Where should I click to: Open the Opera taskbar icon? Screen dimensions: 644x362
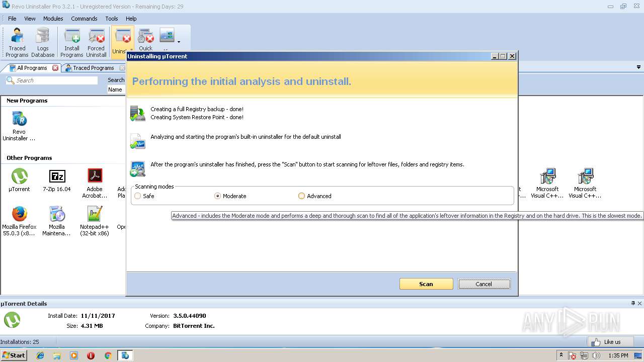click(x=91, y=355)
